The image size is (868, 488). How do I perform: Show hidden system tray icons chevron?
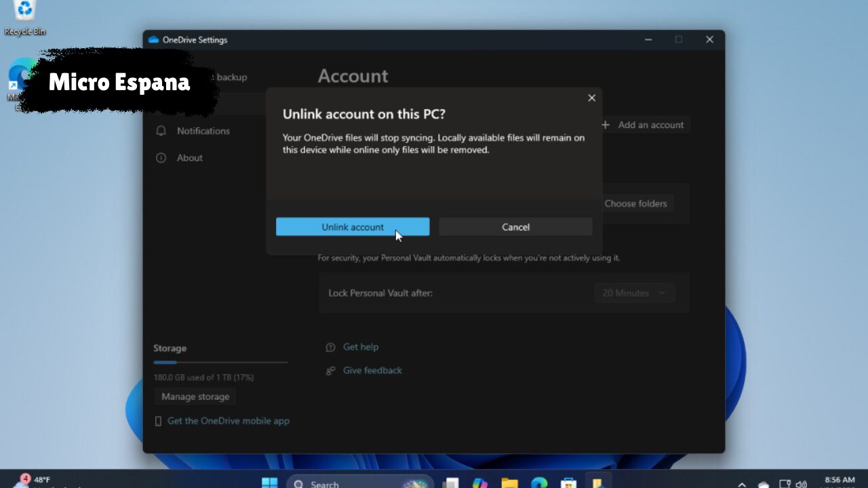tap(742, 484)
